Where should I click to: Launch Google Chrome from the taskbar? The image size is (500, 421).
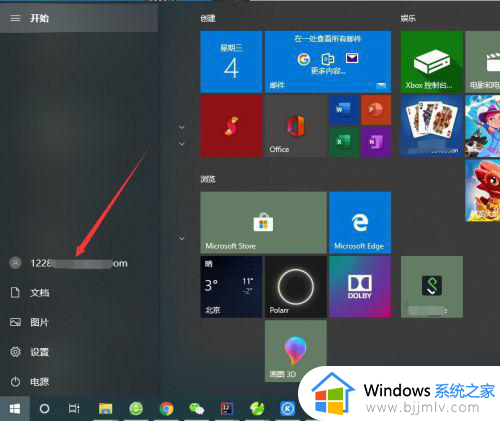tap(166, 408)
